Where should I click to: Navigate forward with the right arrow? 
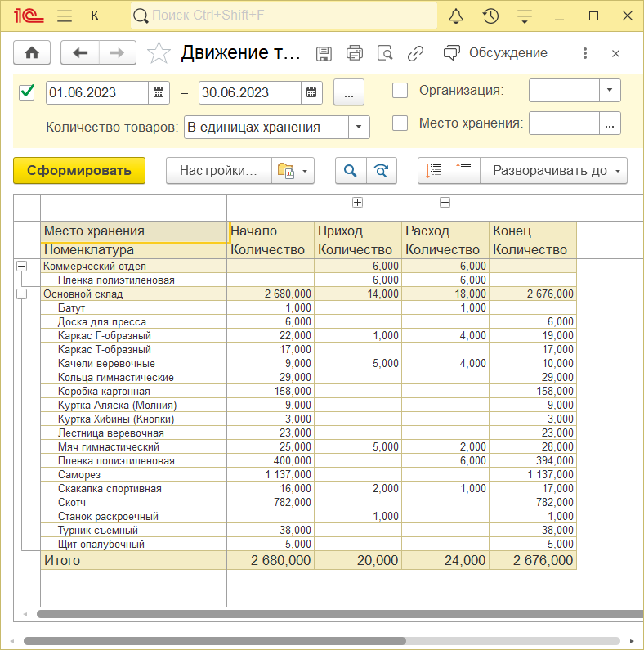(x=118, y=52)
